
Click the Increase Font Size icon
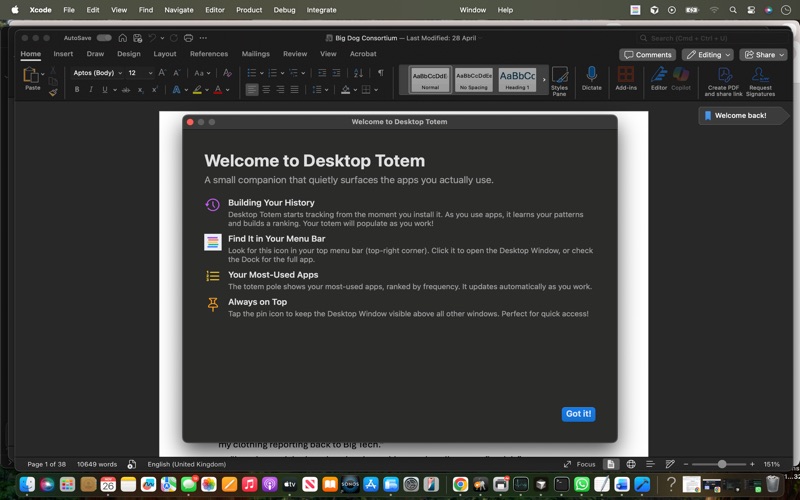click(162, 73)
